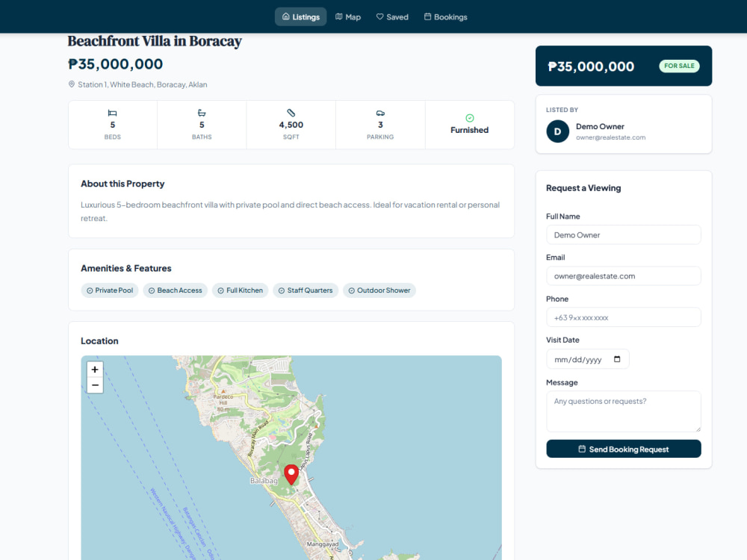Click the FOR SALE badge

(x=679, y=66)
